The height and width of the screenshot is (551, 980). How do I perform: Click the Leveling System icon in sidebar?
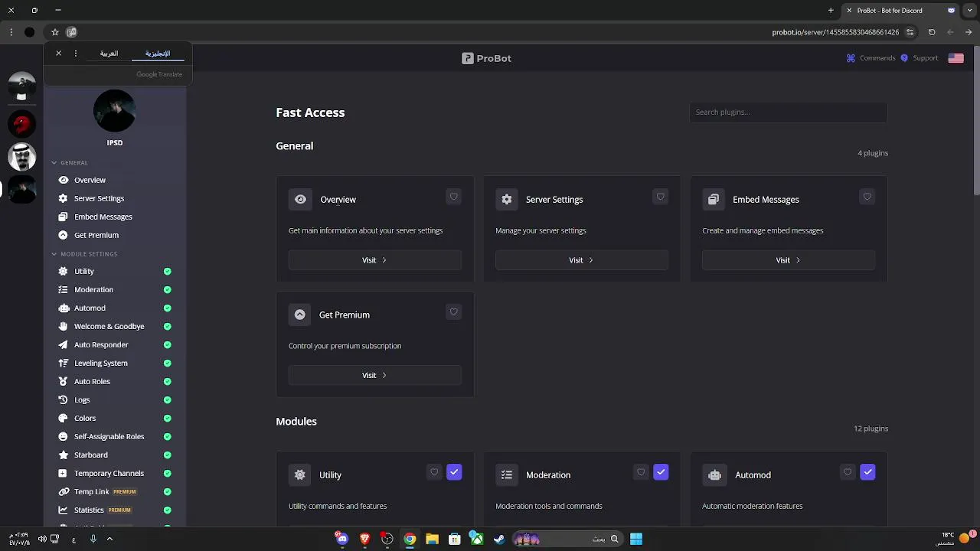[x=64, y=363]
